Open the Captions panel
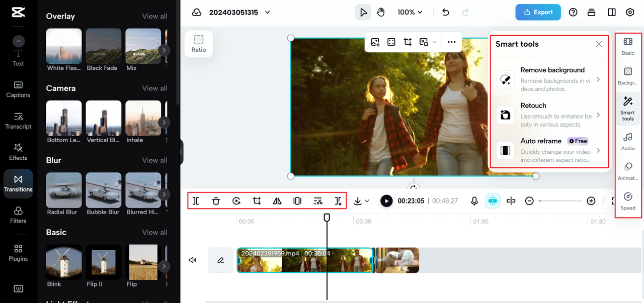 pos(18,89)
